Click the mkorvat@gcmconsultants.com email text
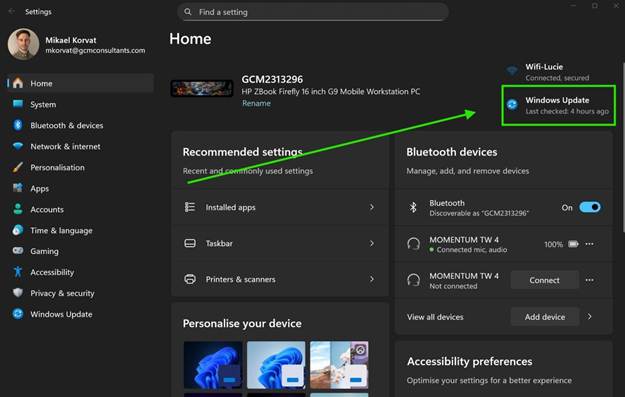The height and width of the screenshot is (397, 625). click(95, 51)
